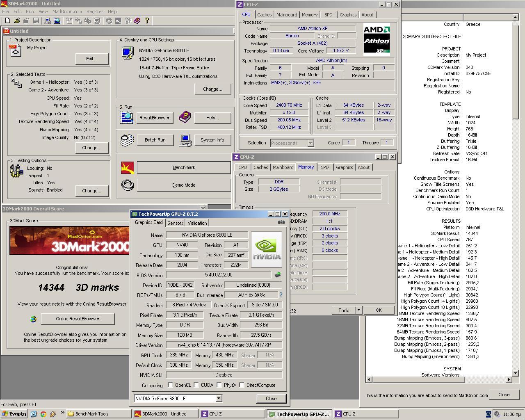Open the GPU selector dropdown in GPU-Z
Screen dimensions: 525x420
point(219,398)
